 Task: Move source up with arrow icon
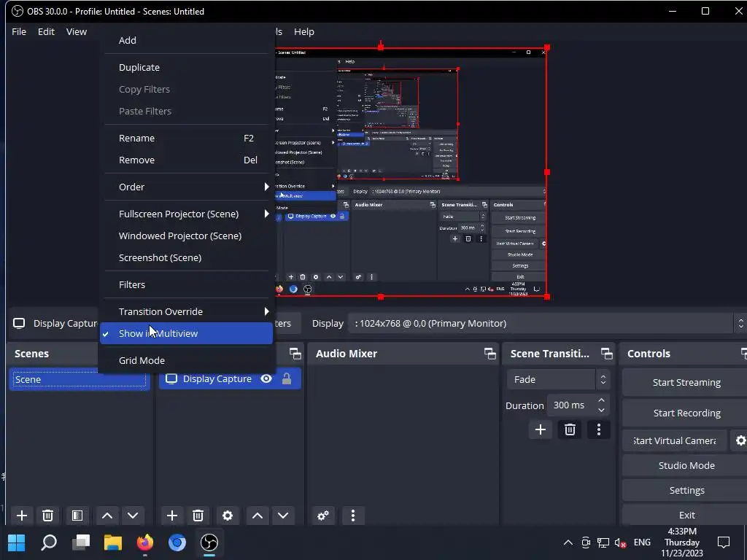pos(258,516)
